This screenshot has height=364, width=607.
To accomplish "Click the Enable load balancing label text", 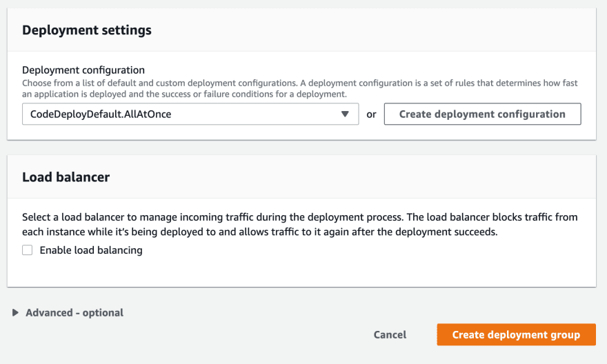I will coord(91,250).
